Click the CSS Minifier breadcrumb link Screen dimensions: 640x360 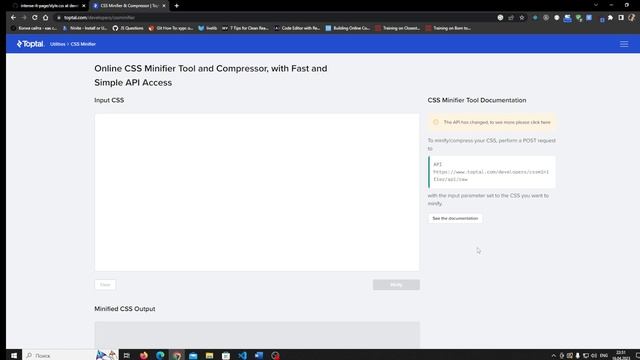(83, 44)
